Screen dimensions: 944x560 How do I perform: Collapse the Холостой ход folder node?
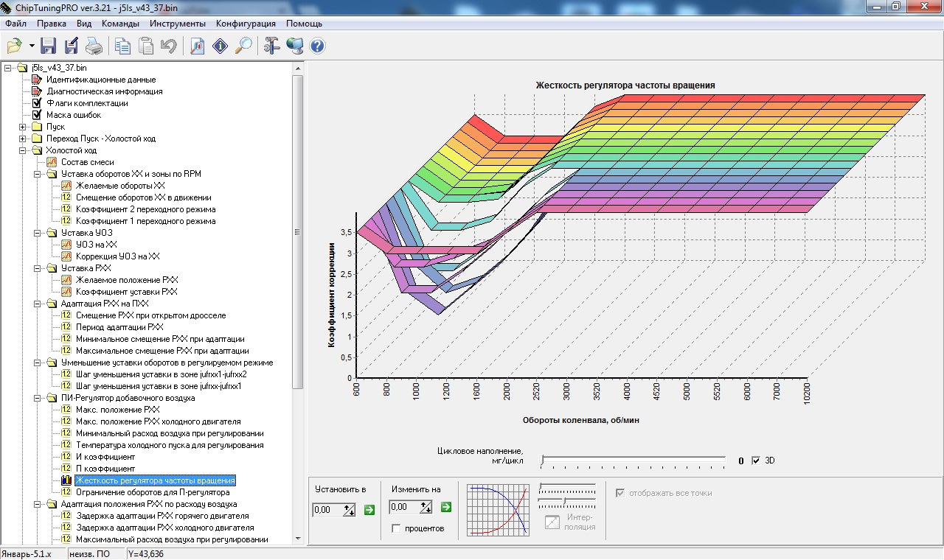[23, 150]
